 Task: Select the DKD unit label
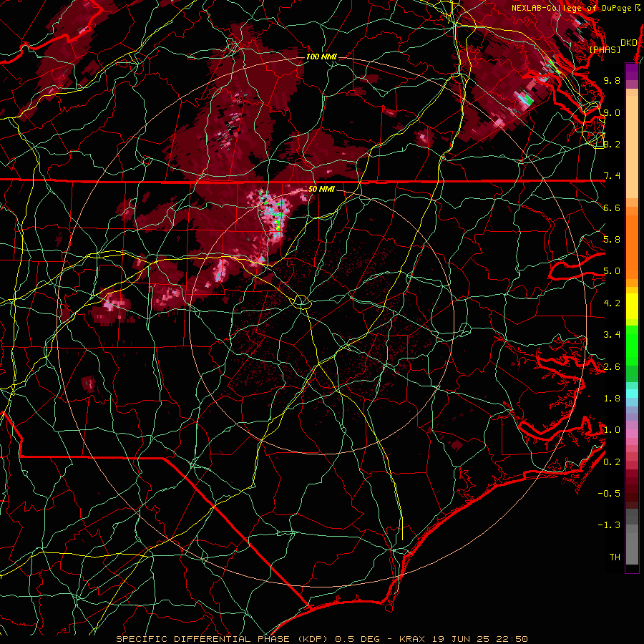pyautogui.click(x=628, y=43)
